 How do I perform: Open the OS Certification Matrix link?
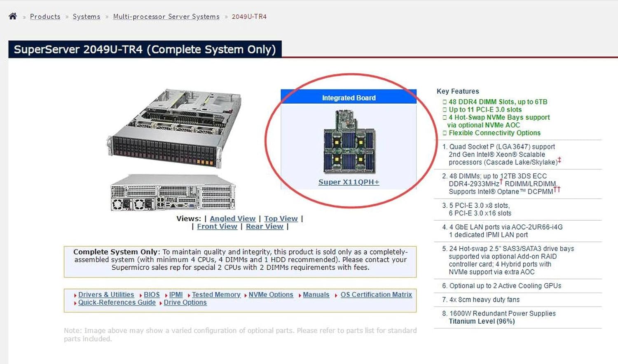pos(376,295)
